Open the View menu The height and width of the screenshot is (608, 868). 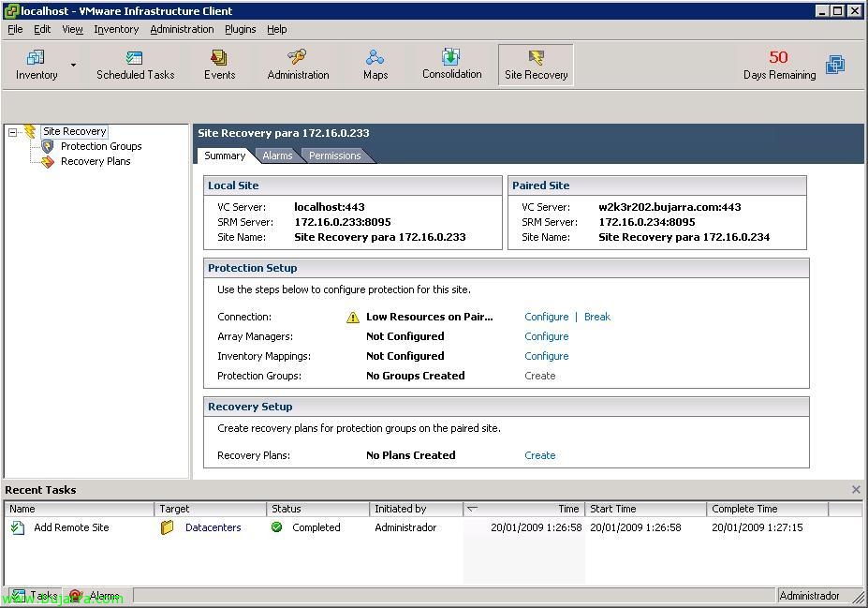click(x=72, y=29)
